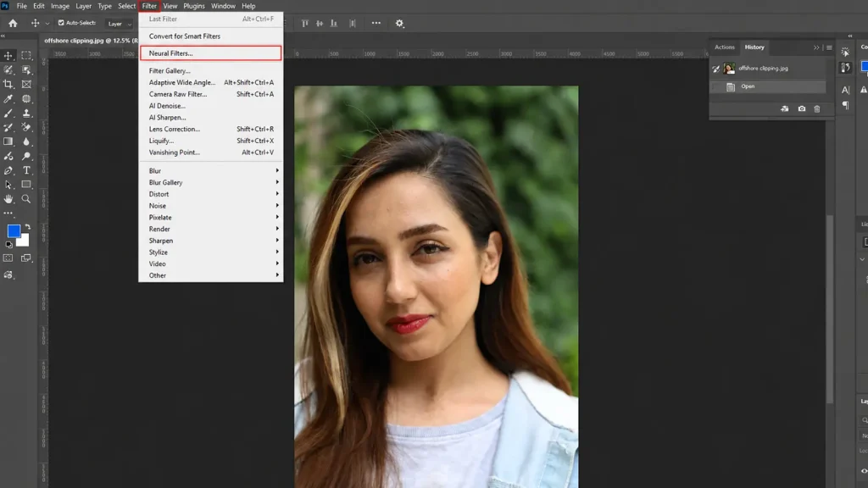Image resolution: width=868 pixels, height=488 pixels.
Task: Expand the Distort submenu
Action: [x=211, y=194]
